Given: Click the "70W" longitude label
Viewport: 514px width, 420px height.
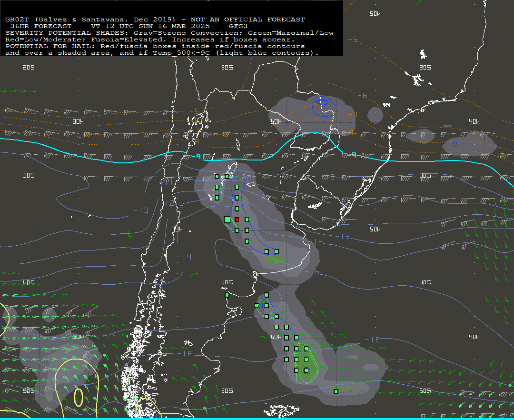Looking at the screenshot, I should pyautogui.click(x=178, y=229).
